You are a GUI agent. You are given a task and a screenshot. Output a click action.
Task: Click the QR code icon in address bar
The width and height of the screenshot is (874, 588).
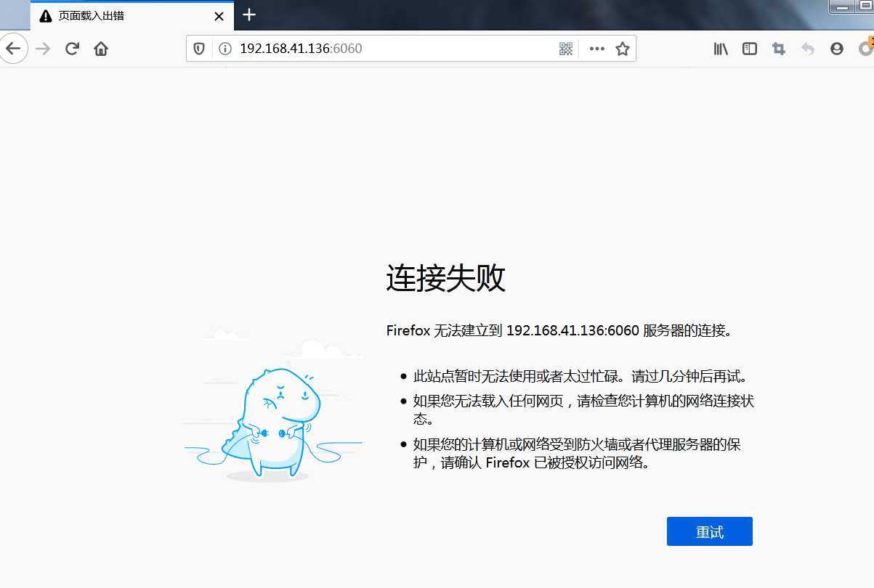point(566,49)
